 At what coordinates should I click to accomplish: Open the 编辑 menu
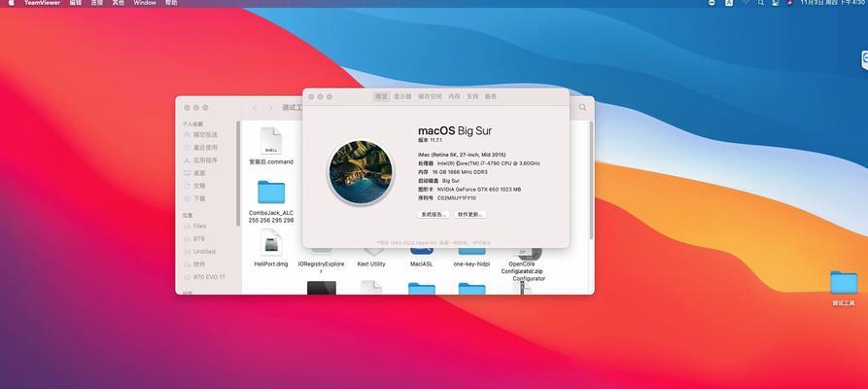(x=75, y=3)
